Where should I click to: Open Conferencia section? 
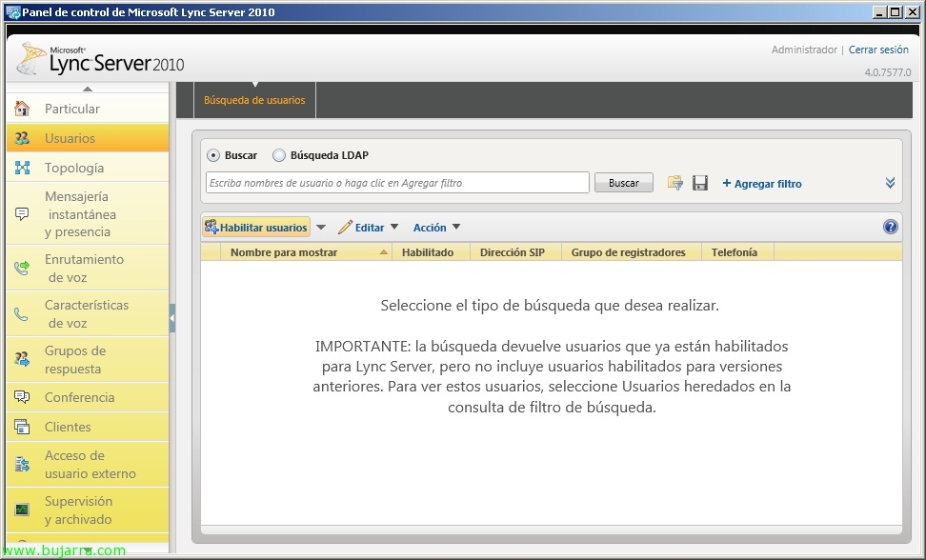coord(88,397)
